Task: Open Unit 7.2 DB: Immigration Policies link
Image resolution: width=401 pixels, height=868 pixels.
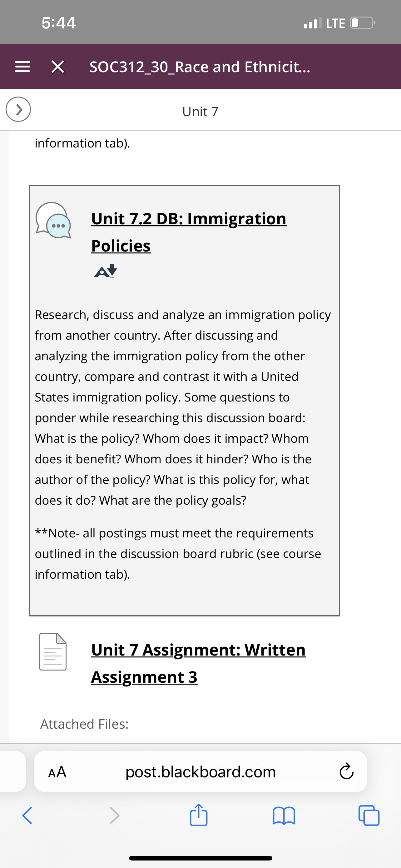Action: (x=189, y=232)
